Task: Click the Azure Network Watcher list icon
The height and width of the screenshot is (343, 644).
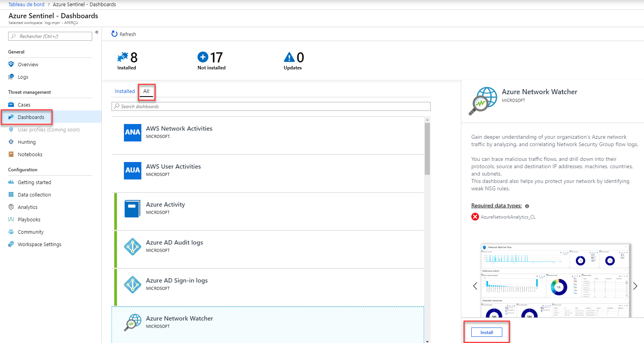Action: coord(132,322)
